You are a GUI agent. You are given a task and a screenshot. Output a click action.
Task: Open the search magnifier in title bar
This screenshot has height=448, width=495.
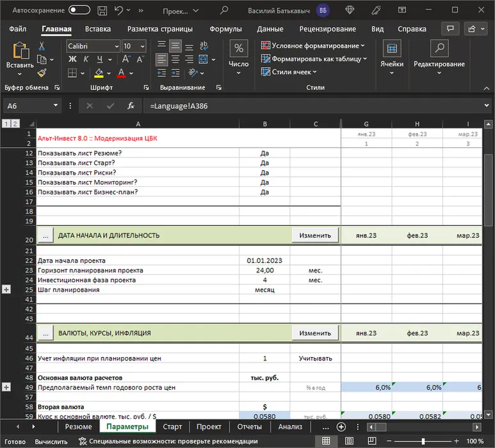coord(224,10)
